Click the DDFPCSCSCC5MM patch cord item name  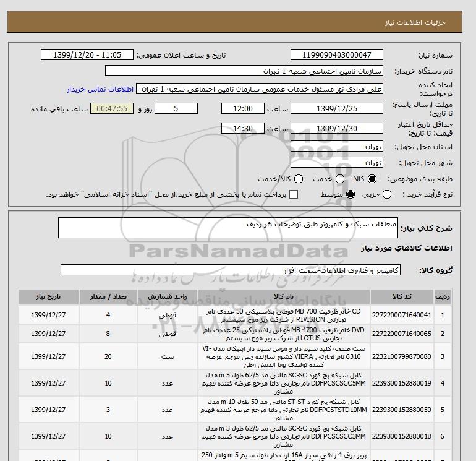284,383
